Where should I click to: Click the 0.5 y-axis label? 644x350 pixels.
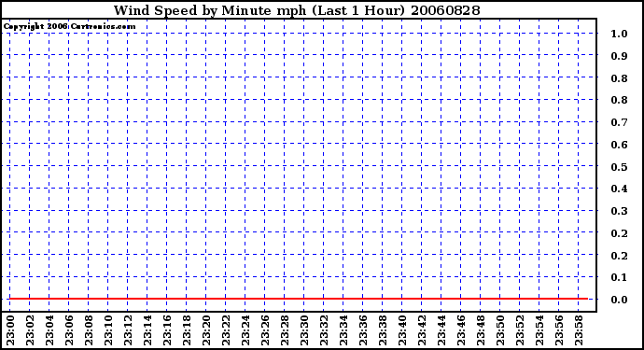(619, 167)
